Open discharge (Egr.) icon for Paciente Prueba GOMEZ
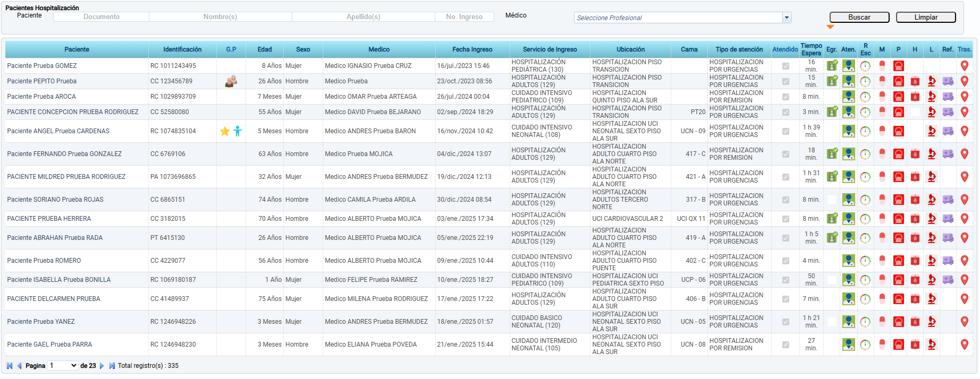Viewport: 980px width, 379px height. [832, 66]
